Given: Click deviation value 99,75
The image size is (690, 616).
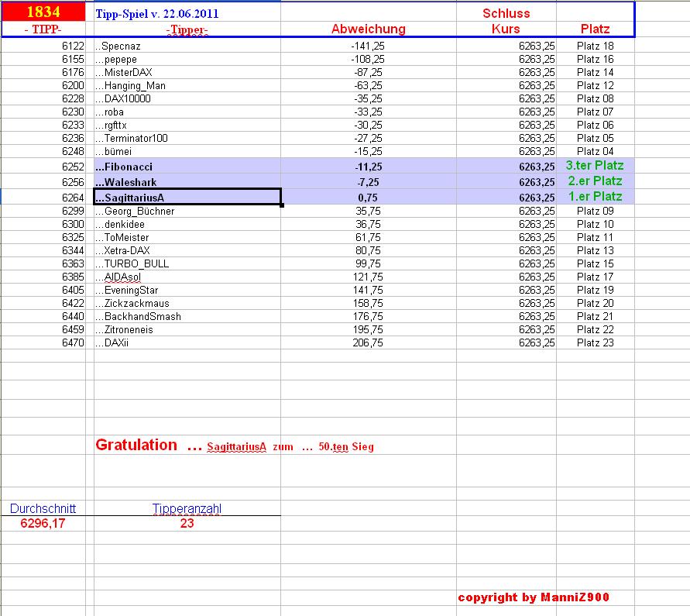Looking at the screenshot, I should (x=368, y=264).
